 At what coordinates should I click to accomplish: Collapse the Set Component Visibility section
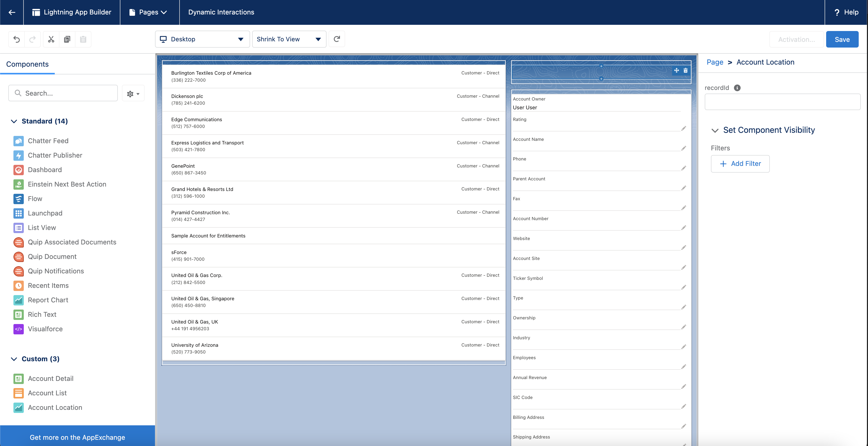click(715, 130)
